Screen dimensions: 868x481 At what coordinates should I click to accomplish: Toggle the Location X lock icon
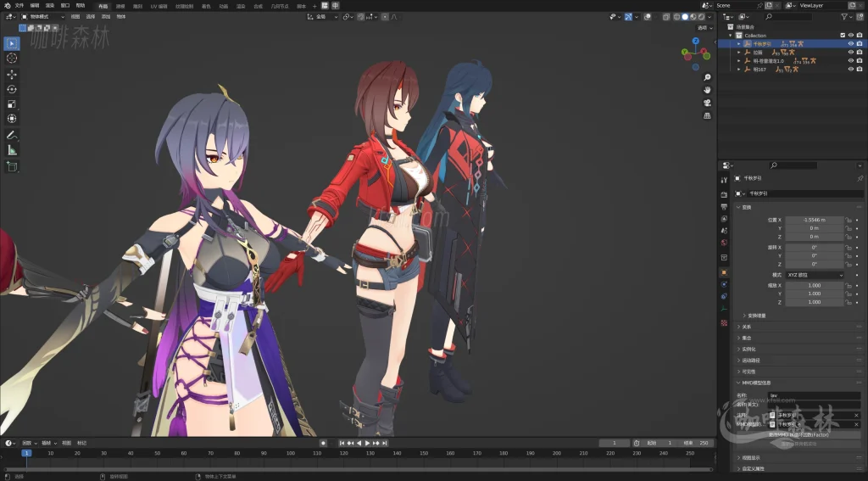point(848,220)
